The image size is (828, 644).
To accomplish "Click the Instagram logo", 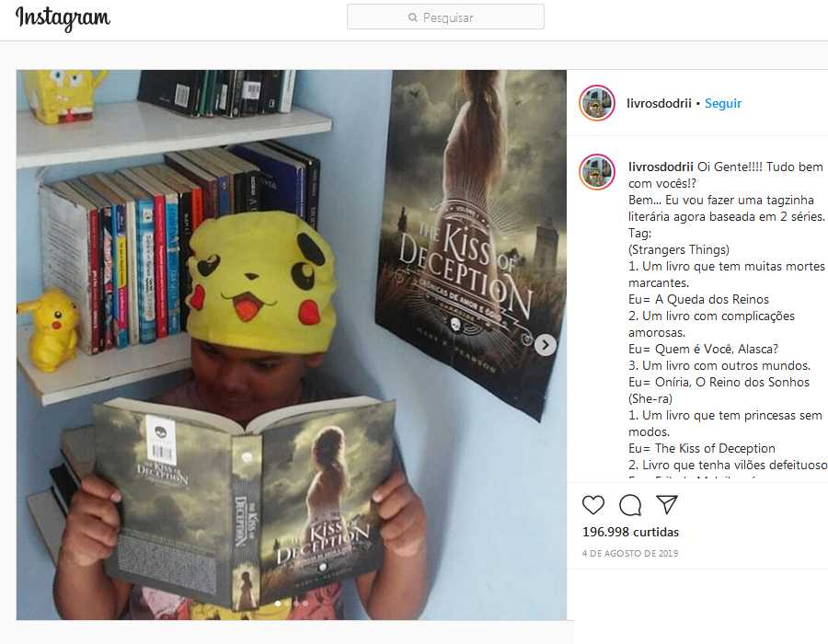I will (63, 18).
